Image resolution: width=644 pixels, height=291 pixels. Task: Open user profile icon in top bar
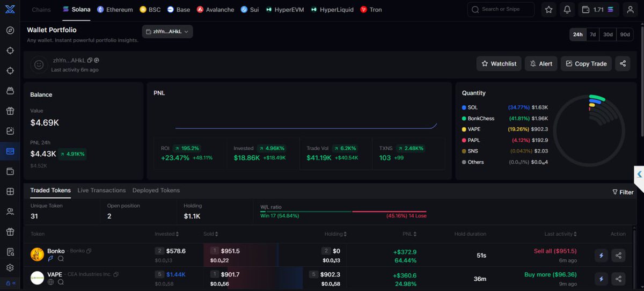tap(631, 10)
